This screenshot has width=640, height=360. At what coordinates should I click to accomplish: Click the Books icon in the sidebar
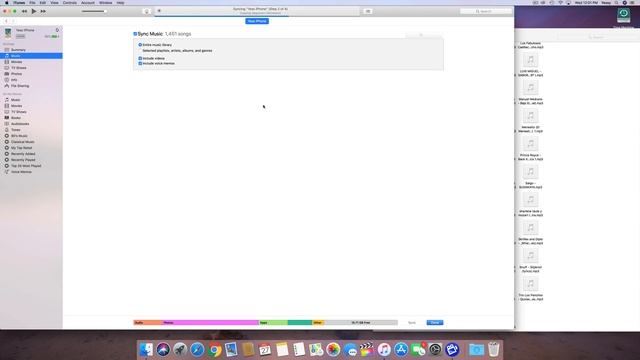pyautogui.click(x=7, y=118)
